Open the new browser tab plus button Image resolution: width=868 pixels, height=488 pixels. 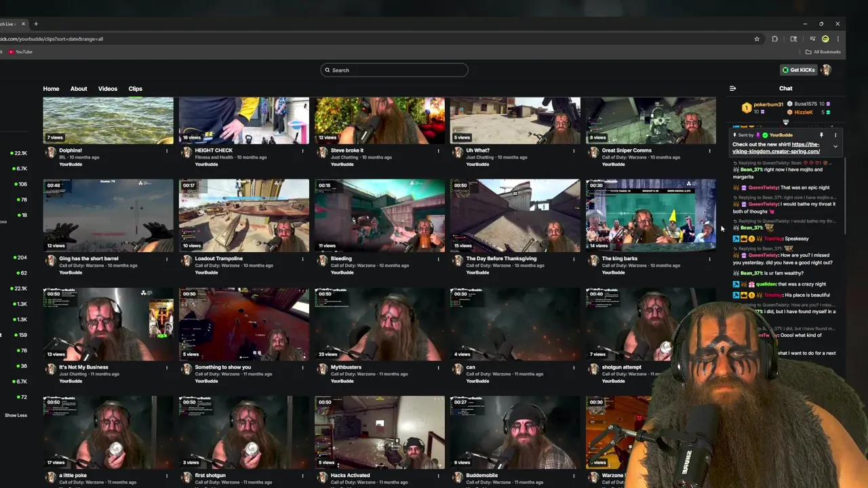pyautogui.click(x=36, y=24)
